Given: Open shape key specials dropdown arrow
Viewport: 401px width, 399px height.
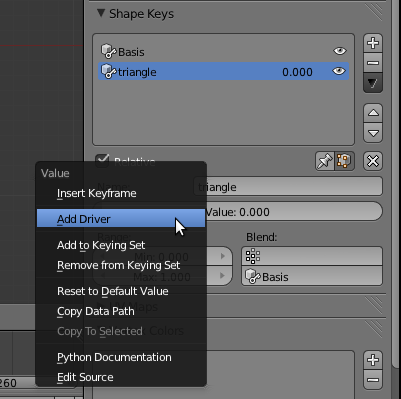Looking at the screenshot, I should pos(373,83).
